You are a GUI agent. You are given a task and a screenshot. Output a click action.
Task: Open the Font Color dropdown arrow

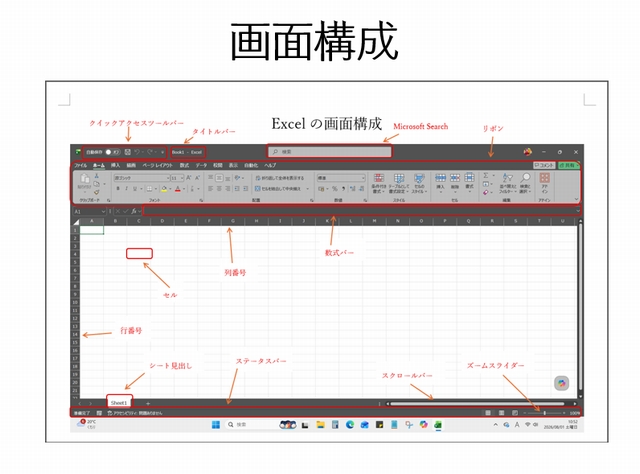pyautogui.click(x=184, y=189)
